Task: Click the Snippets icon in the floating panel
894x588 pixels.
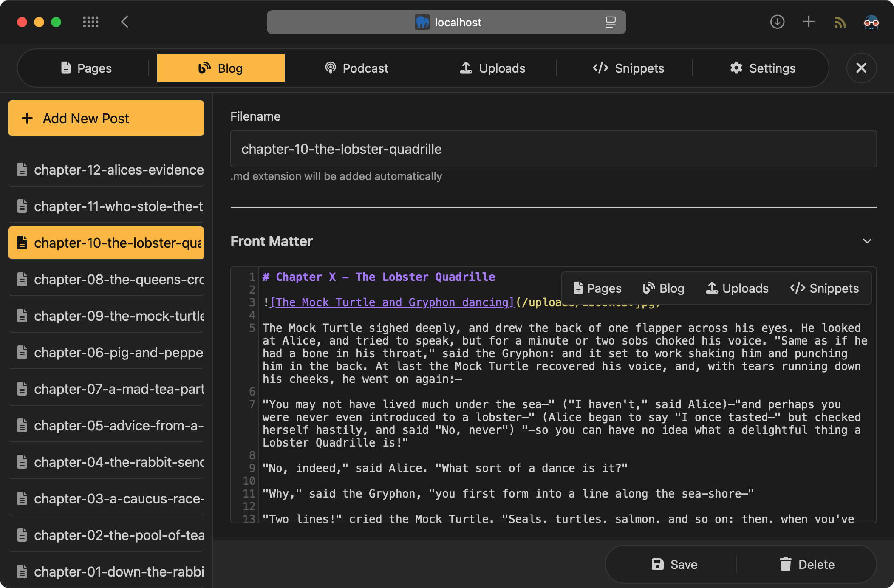Action: click(798, 288)
